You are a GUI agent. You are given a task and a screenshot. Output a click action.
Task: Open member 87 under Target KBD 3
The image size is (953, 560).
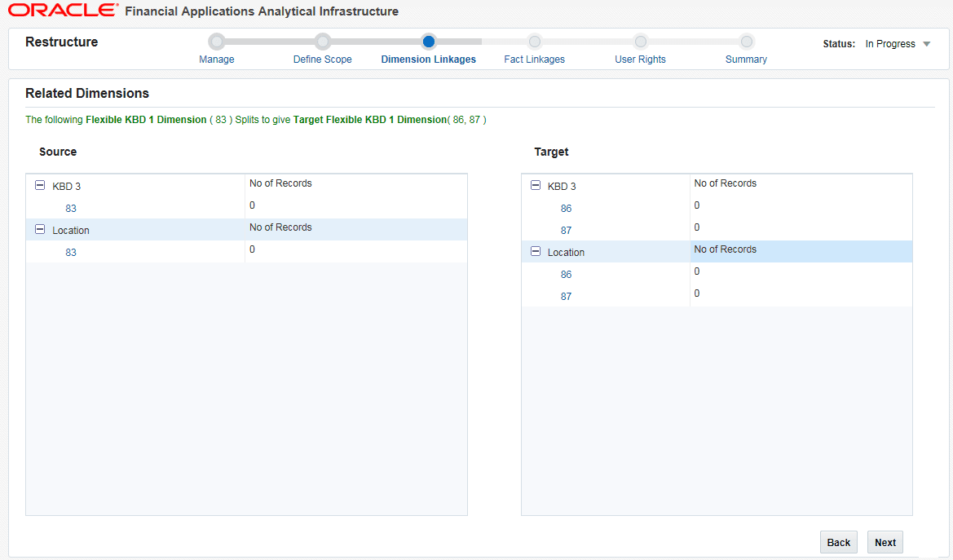pyautogui.click(x=567, y=231)
